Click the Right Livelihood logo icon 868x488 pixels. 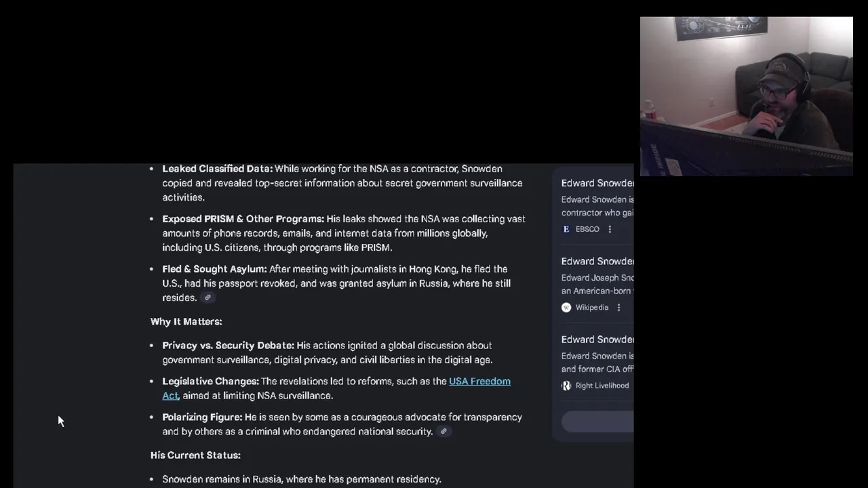[x=566, y=386]
